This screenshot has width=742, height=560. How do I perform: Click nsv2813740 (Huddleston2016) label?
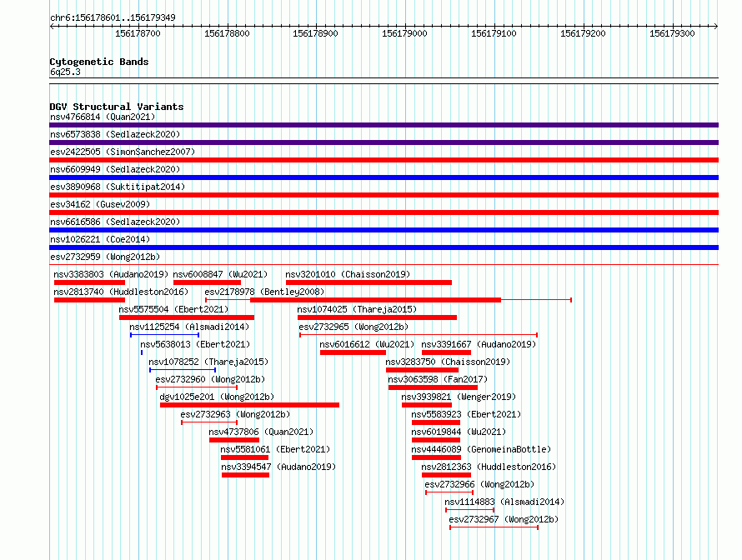point(121,292)
